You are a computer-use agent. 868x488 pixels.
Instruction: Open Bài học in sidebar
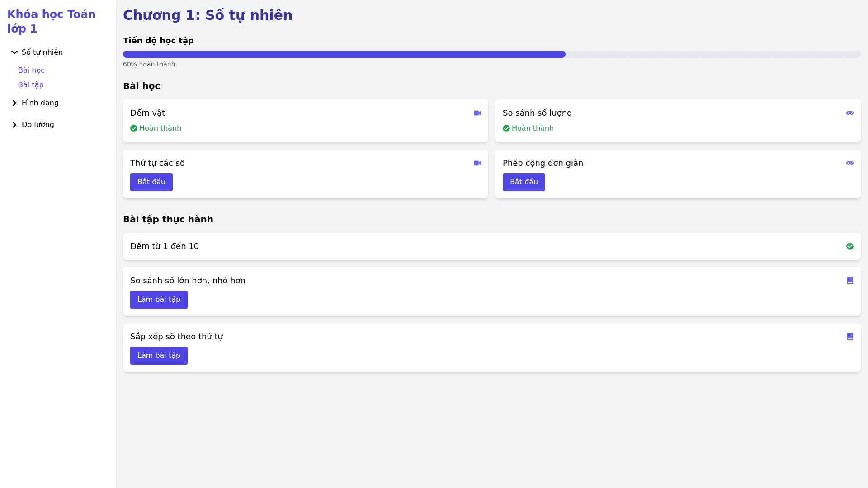31,70
